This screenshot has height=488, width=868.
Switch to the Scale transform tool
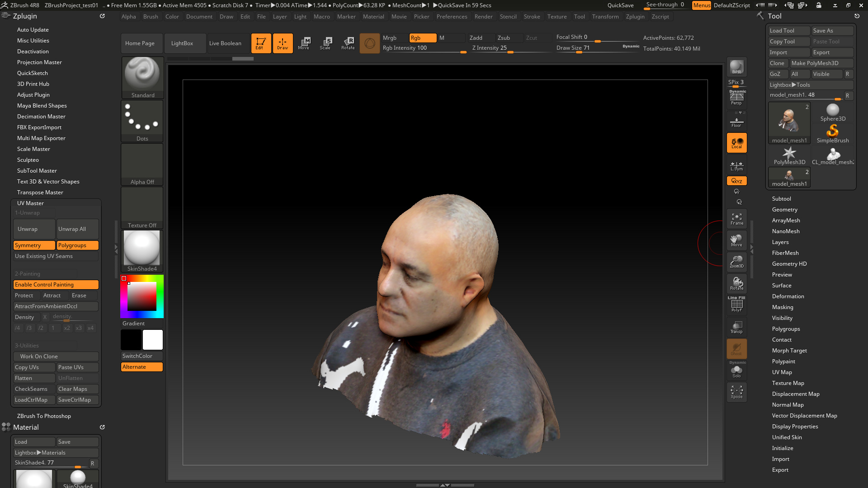click(x=325, y=43)
